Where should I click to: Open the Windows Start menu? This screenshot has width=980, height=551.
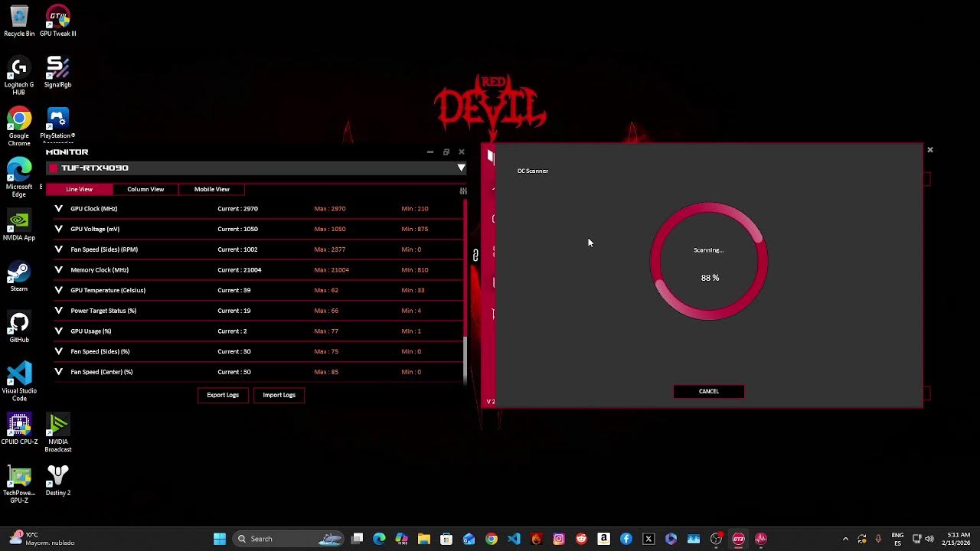click(220, 539)
